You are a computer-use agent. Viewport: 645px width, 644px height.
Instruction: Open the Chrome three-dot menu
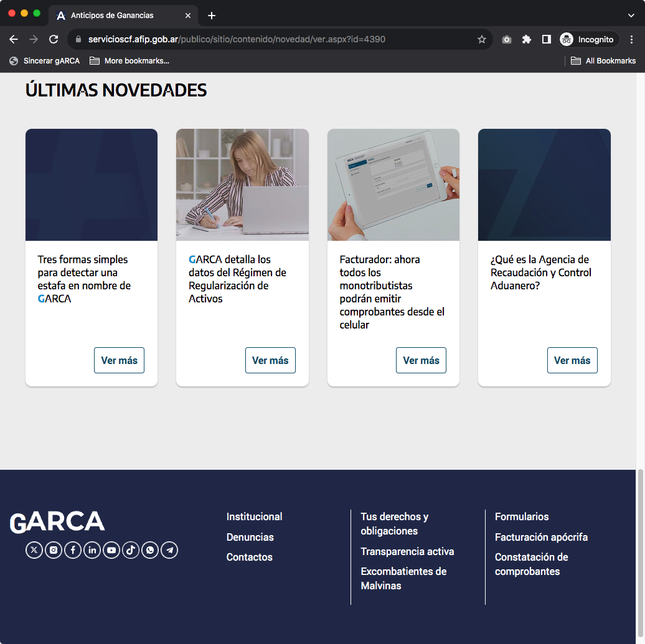click(x=631, y=39)
